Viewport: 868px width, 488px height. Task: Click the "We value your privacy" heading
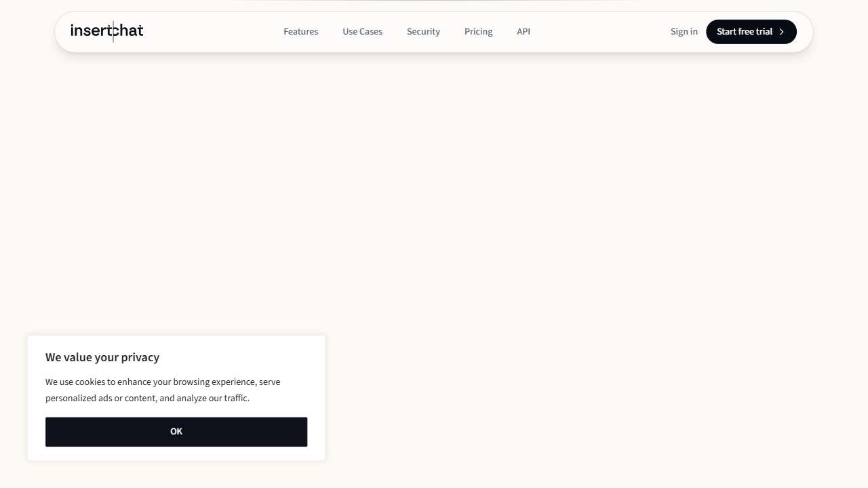click(x=102, y=357)
